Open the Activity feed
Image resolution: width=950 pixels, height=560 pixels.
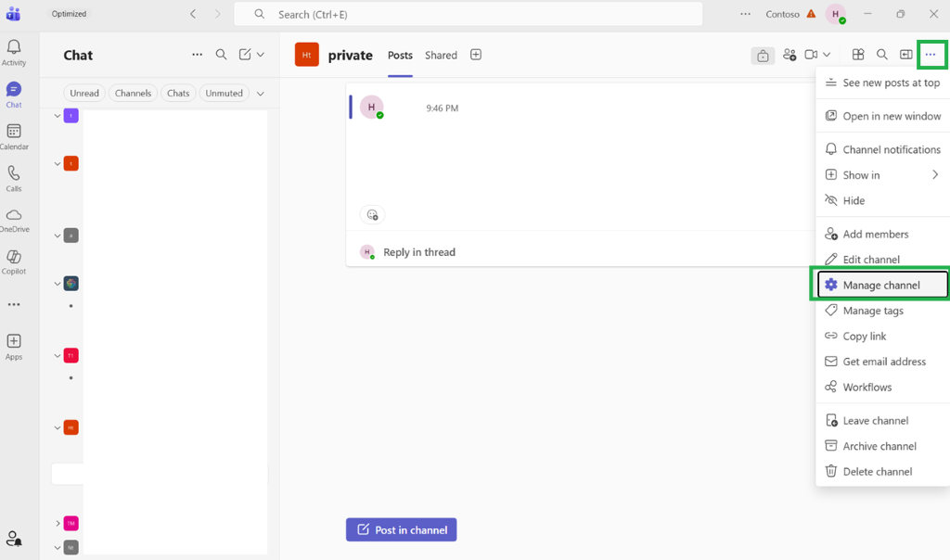13,53
